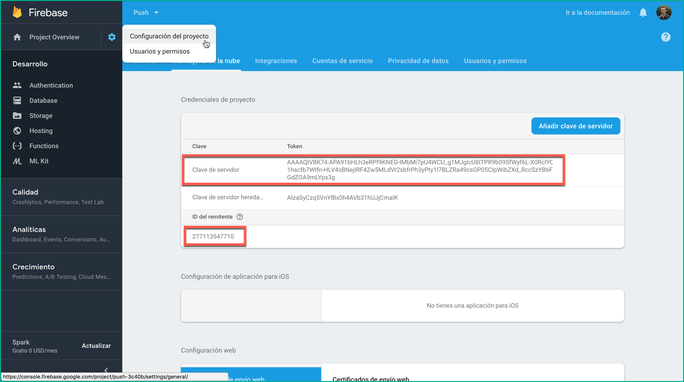This screenshot has height=382, width=684.
Task: Click the Database icon in sidebar
Action: (17, 100)
